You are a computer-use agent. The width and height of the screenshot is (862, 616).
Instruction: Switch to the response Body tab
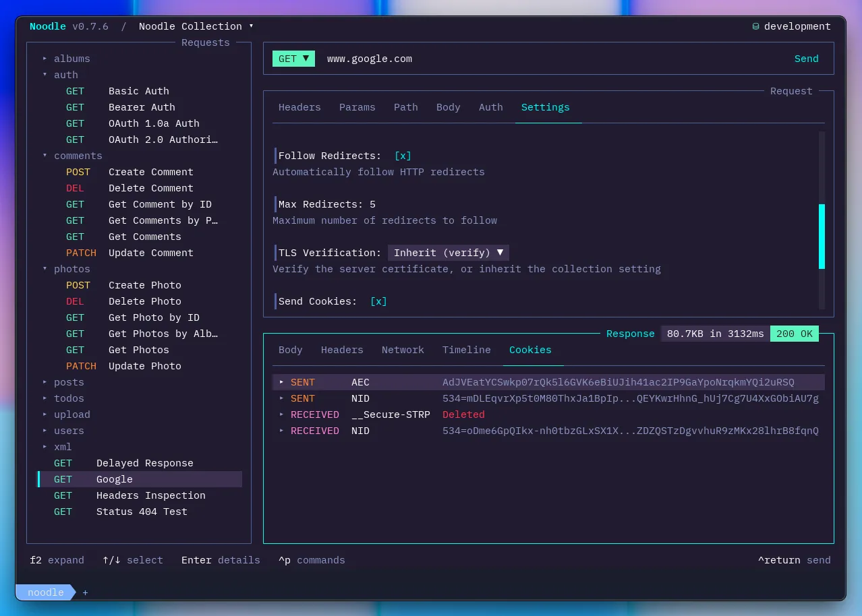pos(291,350)
